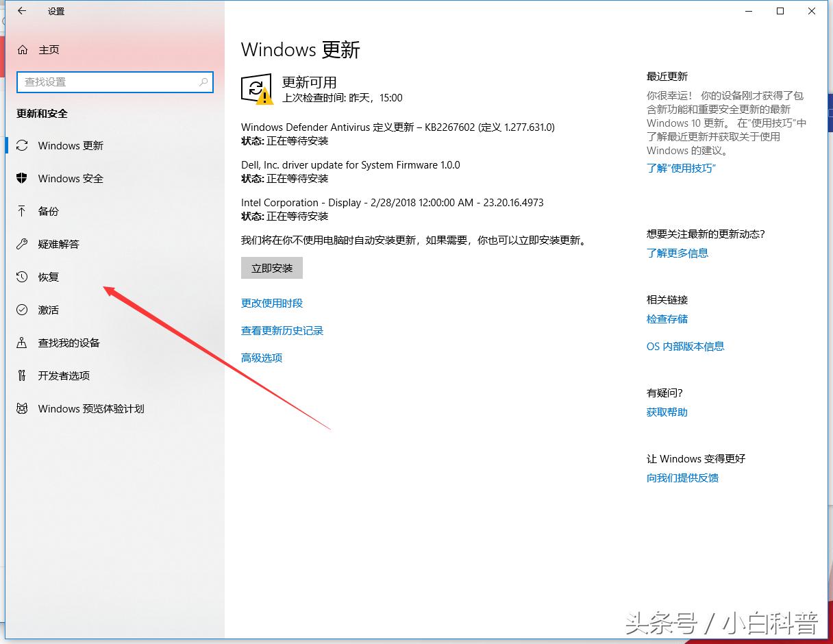Viewport: 833px width, 644px height.
Task: Click the search magnifier icon in settings box
Action: click(x=203, y=82)
